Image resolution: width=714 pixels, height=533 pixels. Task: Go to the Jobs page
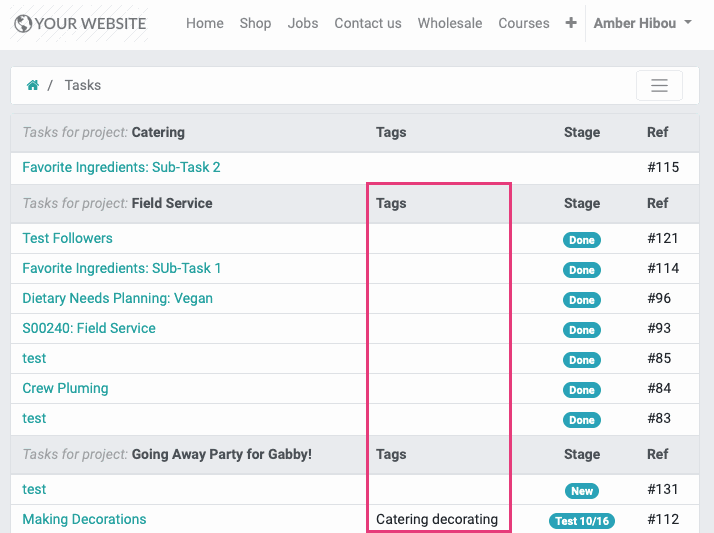303,23
